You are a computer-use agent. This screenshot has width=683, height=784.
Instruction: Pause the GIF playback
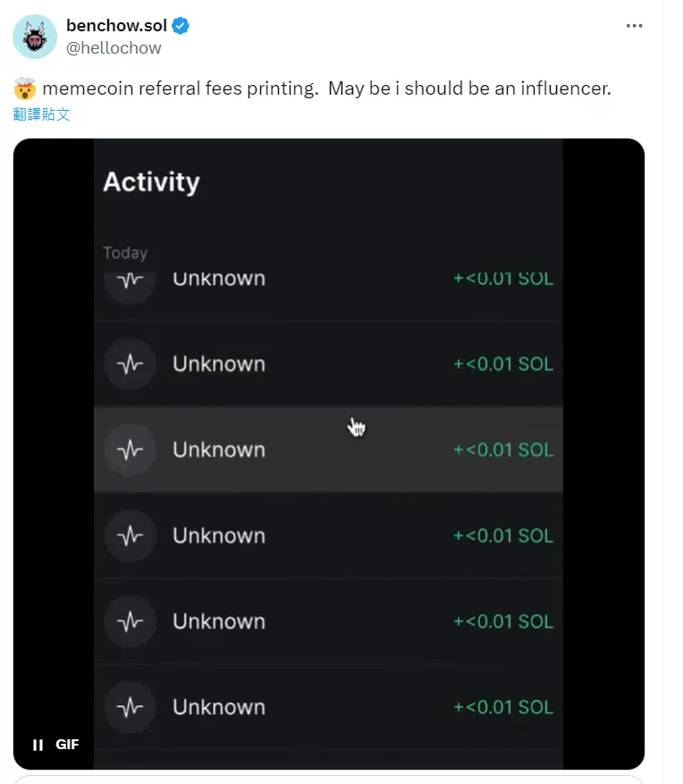tap(38, 744)
